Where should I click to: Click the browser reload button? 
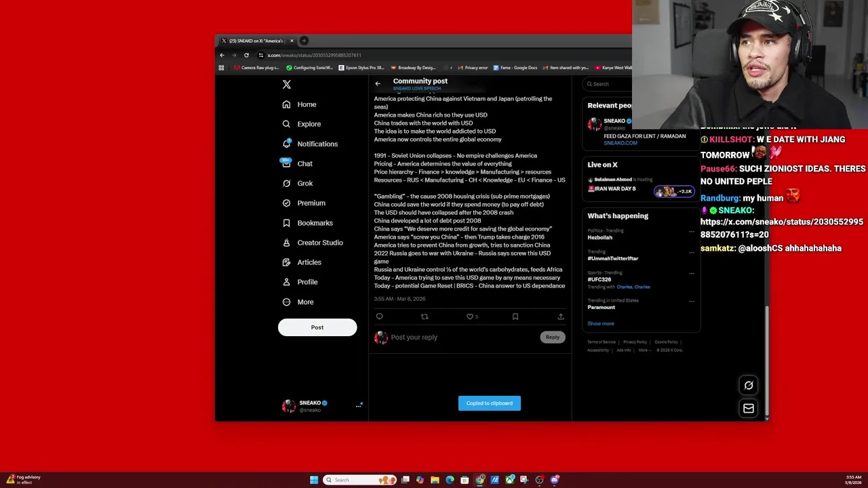246,55
